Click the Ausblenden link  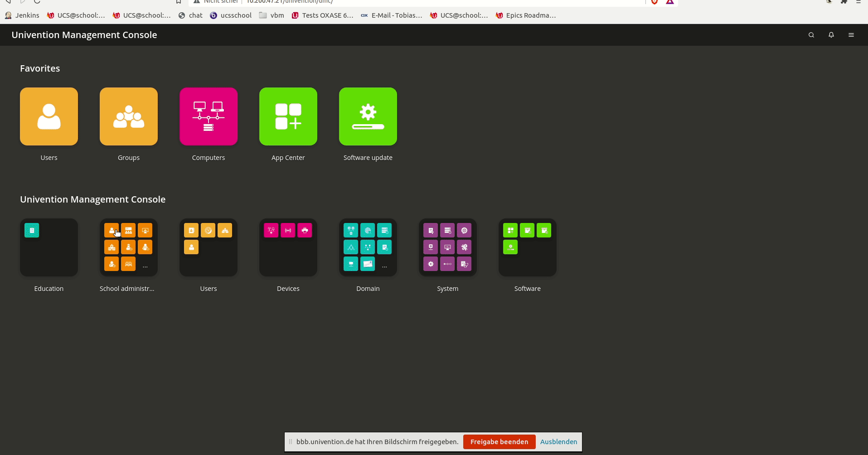click(558, 442)
